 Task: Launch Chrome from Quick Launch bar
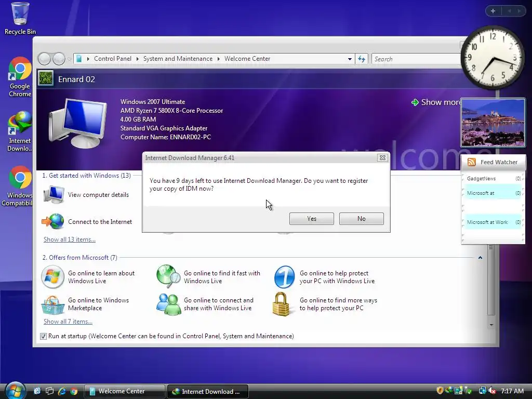tap(74, 391)
